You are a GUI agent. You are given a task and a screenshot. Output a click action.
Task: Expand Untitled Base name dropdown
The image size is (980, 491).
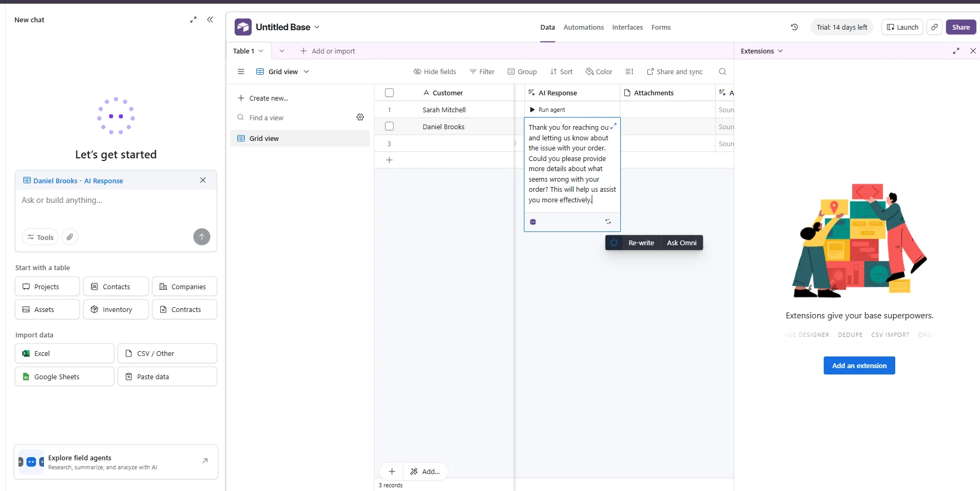pos(317,27)
